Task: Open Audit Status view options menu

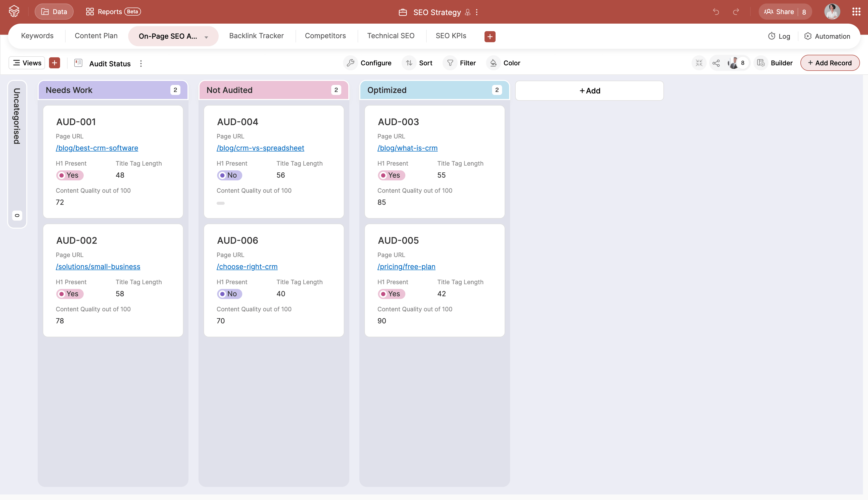Action: [141, 64]
